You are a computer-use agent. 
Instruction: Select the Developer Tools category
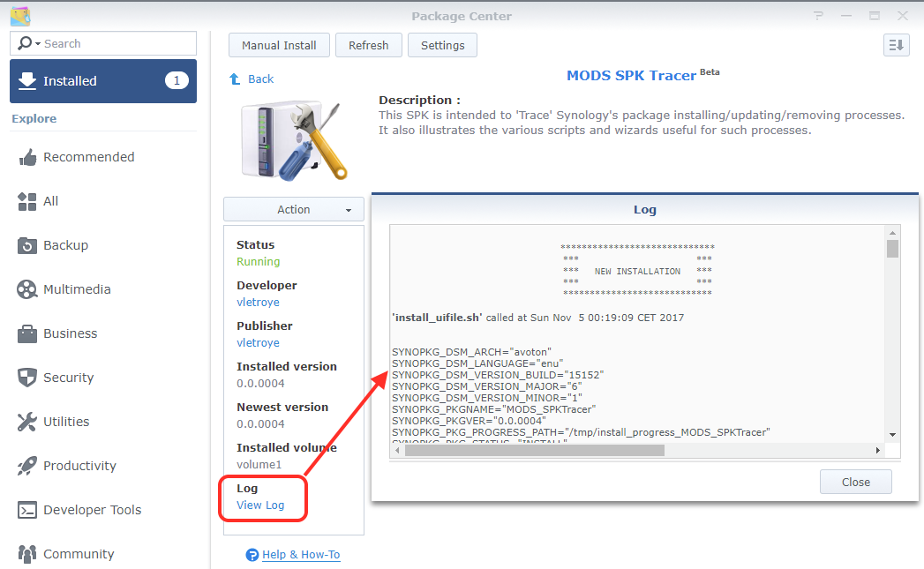(x=93, y=510)
